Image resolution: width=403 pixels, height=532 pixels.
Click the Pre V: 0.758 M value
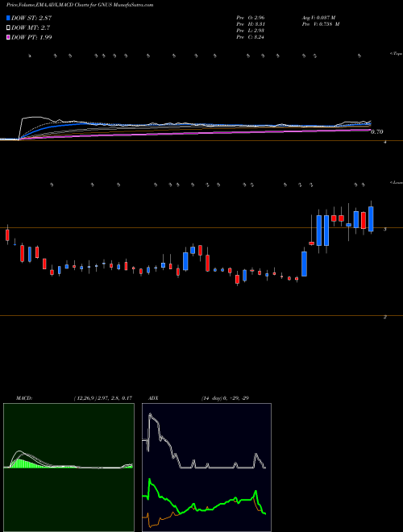pyautogui.click(x=320, y=24)
